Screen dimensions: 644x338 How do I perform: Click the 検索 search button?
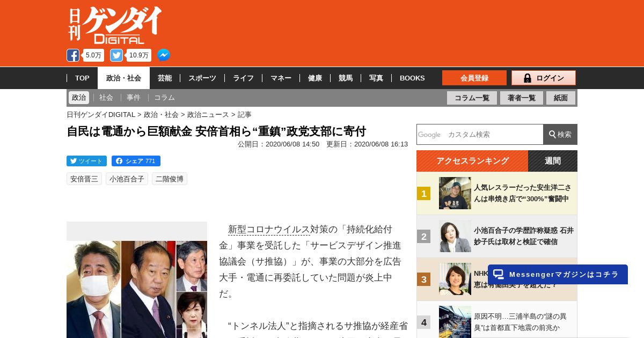point(560,134)
